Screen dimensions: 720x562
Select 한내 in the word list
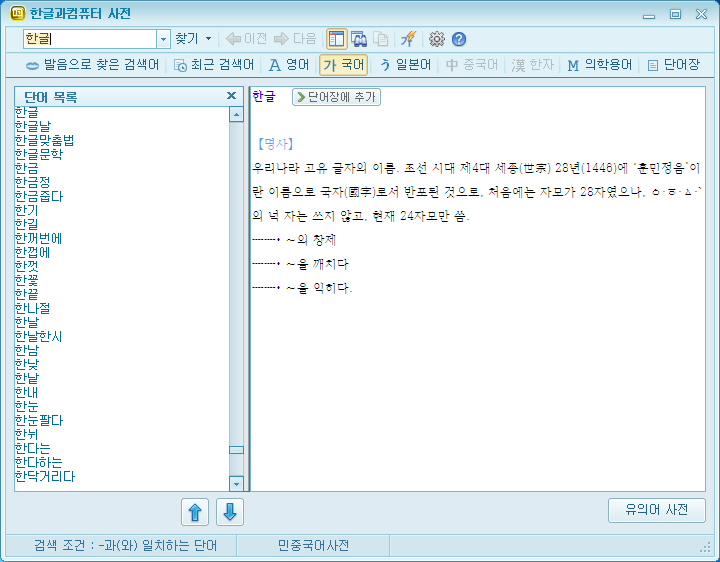click(26, 392)
